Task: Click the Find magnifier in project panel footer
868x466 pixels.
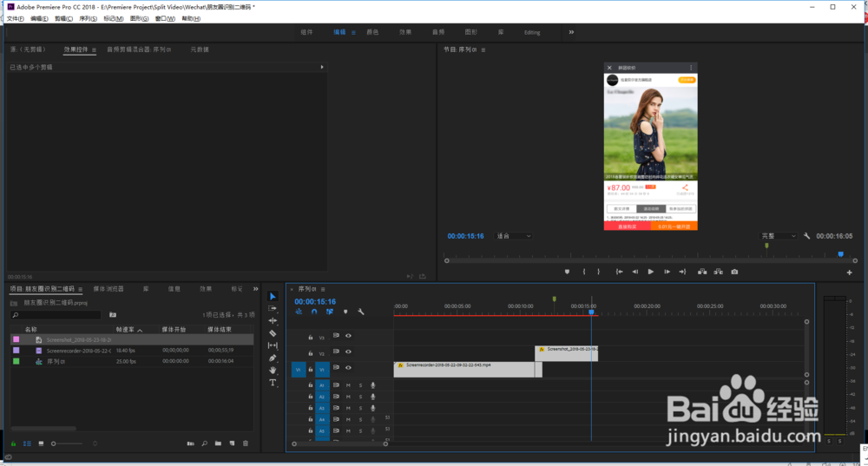Action: [x=204, y=443]
